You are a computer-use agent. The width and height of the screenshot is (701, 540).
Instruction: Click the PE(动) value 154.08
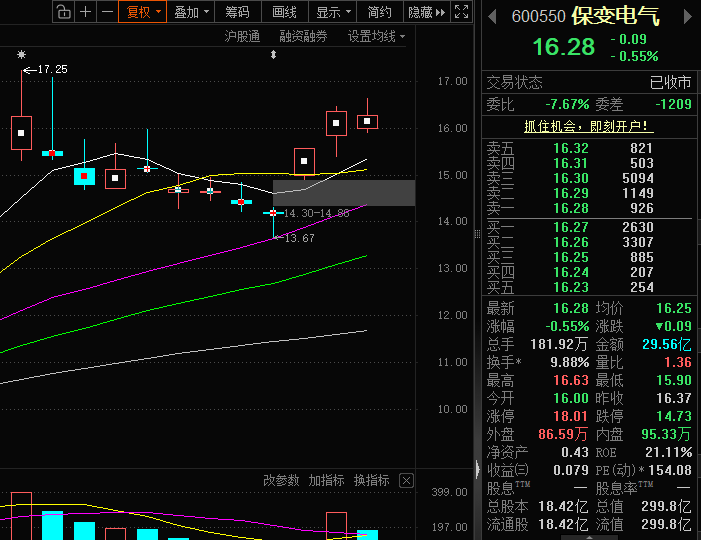pos(670,470)
